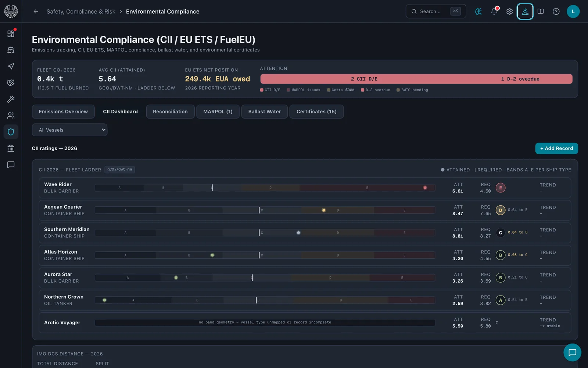Click the 2 CII D/E attention segment
588x368 pixels.
click(x=364, y=79)
